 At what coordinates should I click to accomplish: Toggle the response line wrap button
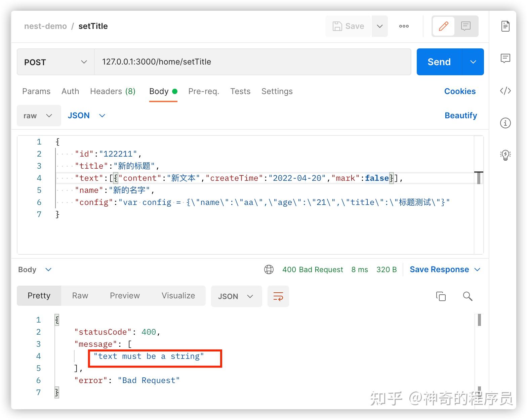pyautogui.click(x=278, y=296)
